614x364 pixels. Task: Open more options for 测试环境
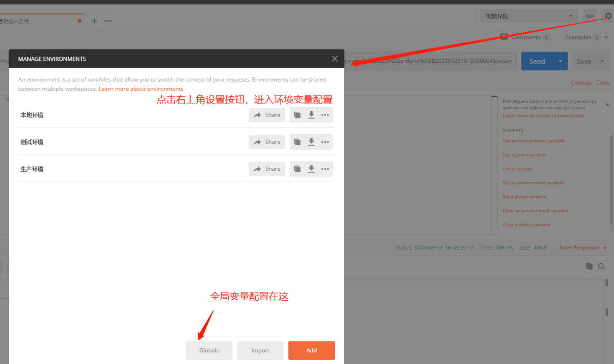[325, 142]
